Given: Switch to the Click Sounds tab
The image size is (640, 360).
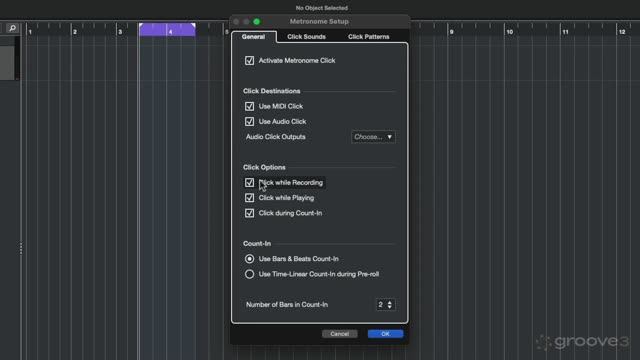Looking at the screenshot, I should [306, 37].
